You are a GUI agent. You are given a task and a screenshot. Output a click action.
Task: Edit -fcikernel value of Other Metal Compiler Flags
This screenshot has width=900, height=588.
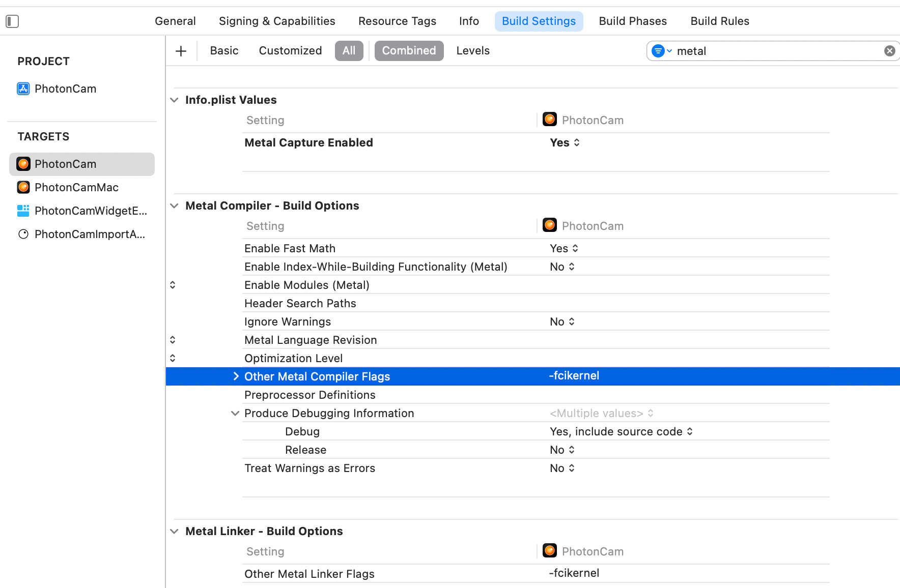574,376
